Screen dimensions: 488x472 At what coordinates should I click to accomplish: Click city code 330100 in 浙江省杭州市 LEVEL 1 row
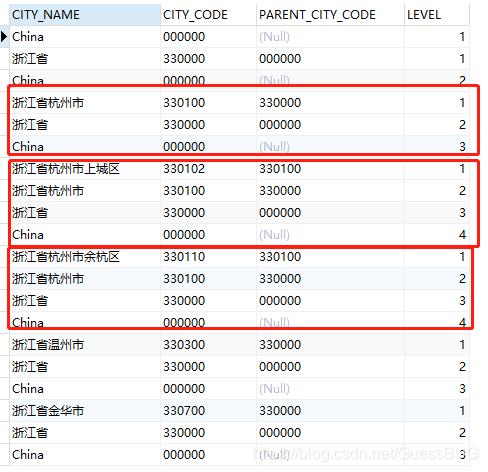[x=208, y=103]
